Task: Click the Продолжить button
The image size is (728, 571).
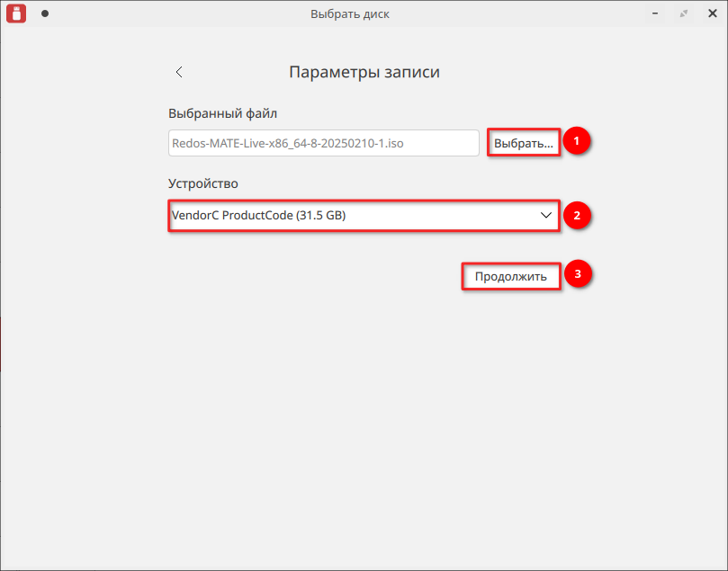Action: [x=511, y=276]
